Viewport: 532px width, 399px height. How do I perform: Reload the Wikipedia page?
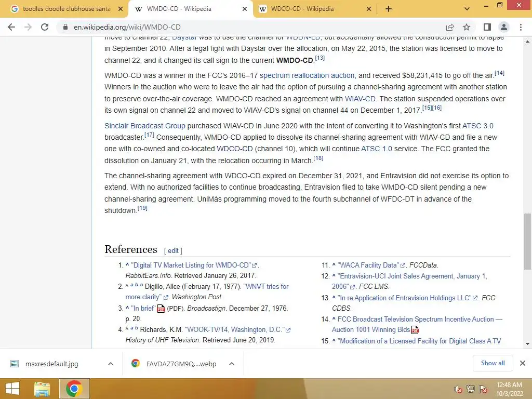45,27
